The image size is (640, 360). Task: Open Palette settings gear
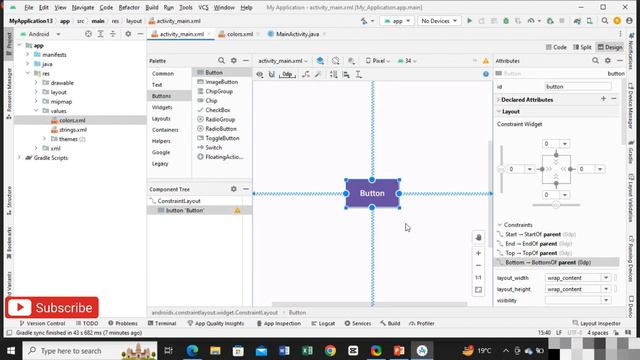(x=233, y=60)
